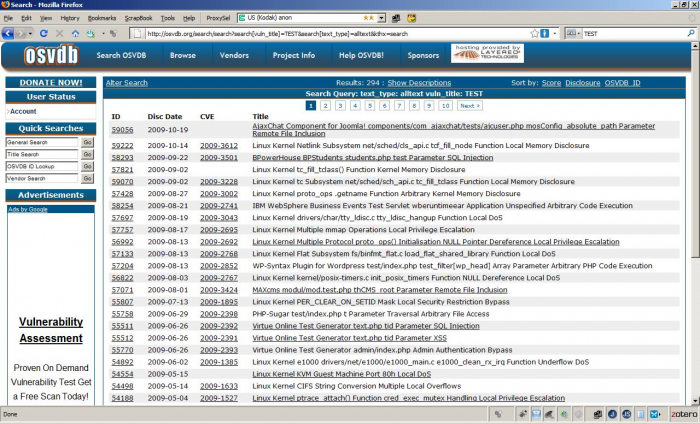700x424 pixels.
Task: Open the Help menu
Action: click(189, 18)
